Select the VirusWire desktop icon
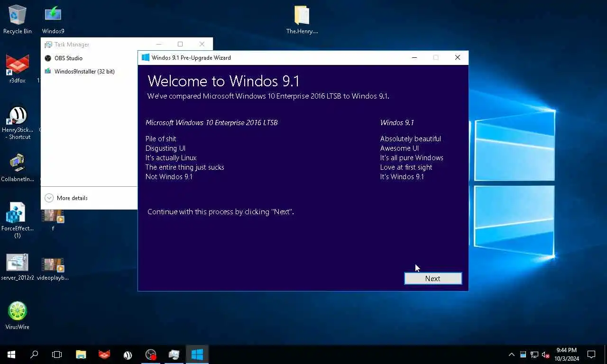 (x=18, y=315)
